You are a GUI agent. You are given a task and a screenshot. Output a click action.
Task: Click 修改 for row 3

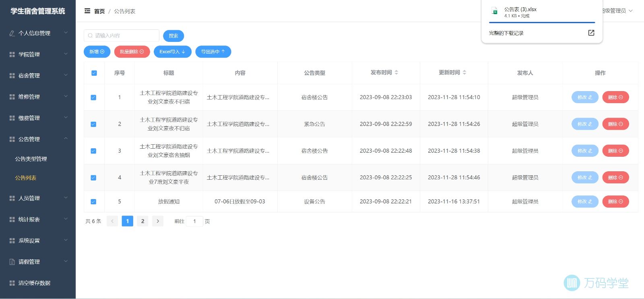click(x=585, y=151)
